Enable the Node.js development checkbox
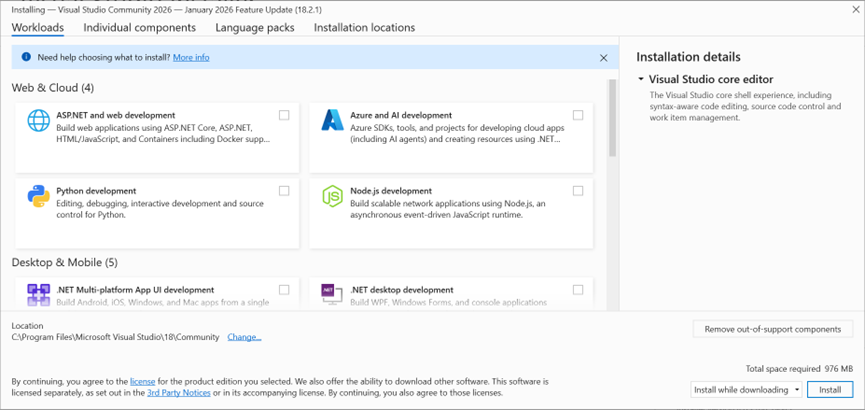Screen dimensions: 865x410 coord(578,190)
